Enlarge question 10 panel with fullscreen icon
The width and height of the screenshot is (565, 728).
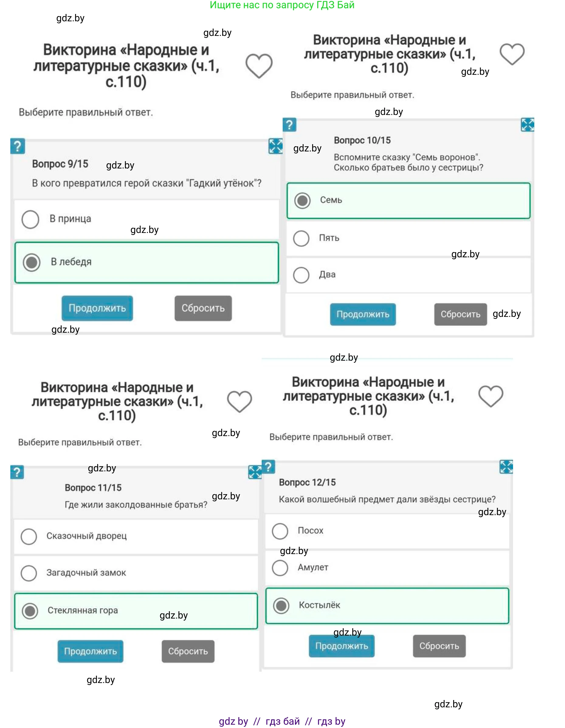(x=527, y=125)
